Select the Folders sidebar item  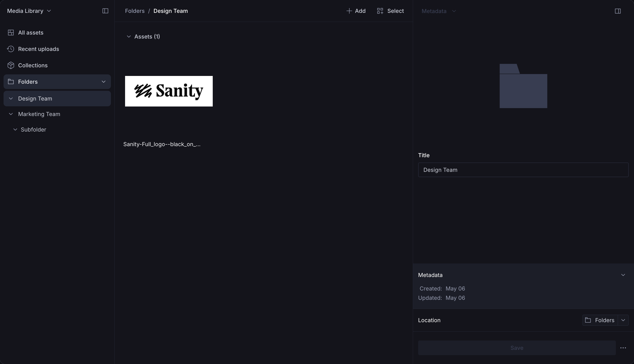coord(57,82)
